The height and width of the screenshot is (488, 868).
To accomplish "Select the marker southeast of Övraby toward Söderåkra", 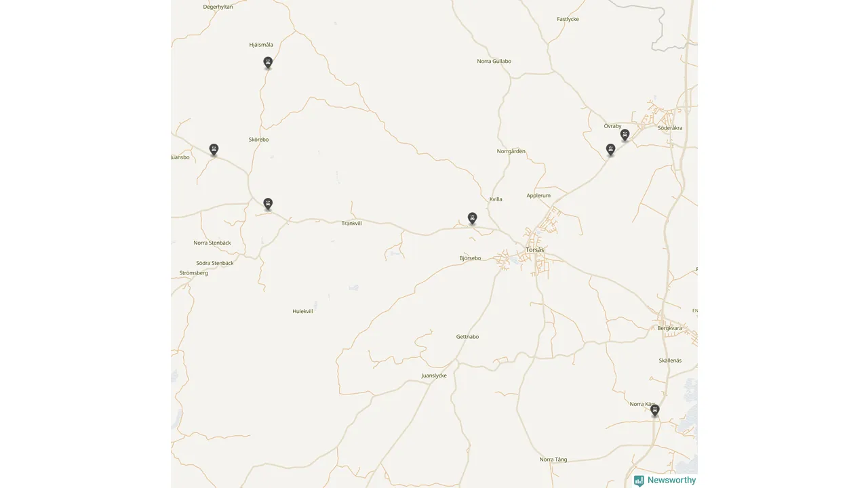I will click(625, 135).
